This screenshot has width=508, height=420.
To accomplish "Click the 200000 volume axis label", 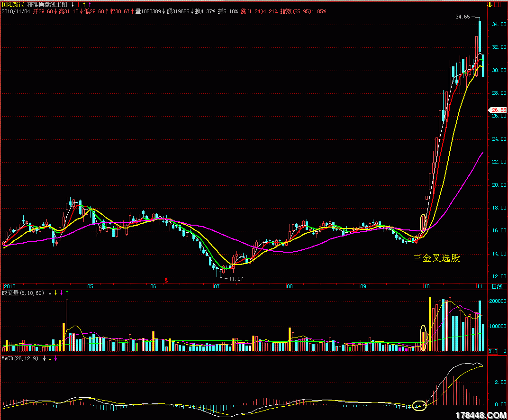I will coord(498,301).
